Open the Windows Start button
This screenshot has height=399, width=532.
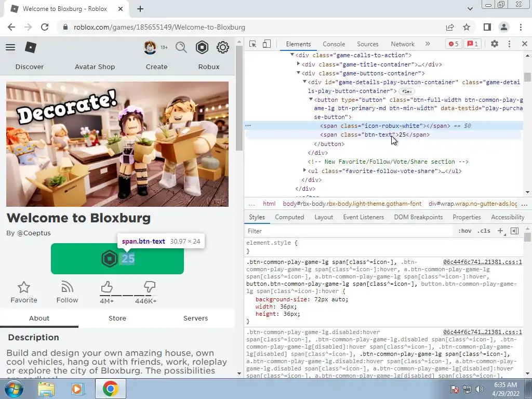click(14, 389)
